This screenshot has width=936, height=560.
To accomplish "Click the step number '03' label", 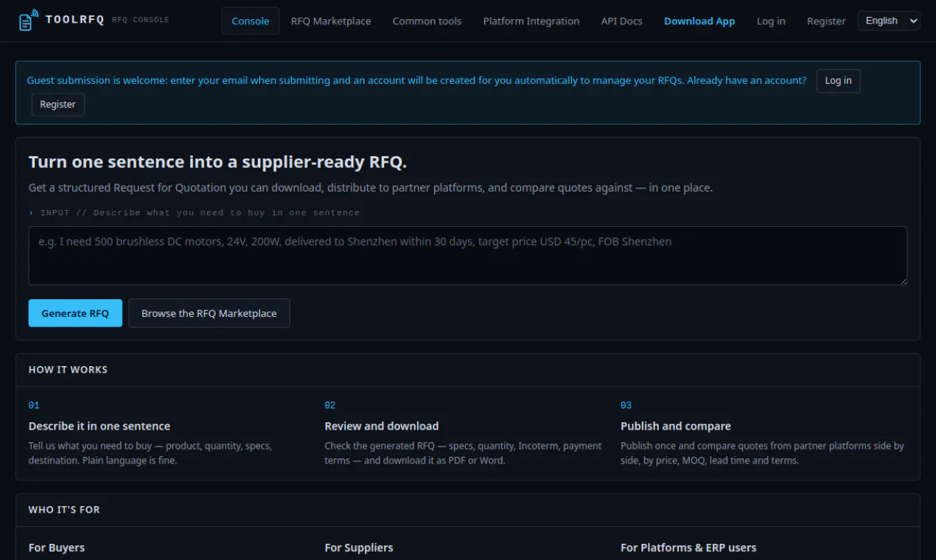I will [x=626, y=405].
